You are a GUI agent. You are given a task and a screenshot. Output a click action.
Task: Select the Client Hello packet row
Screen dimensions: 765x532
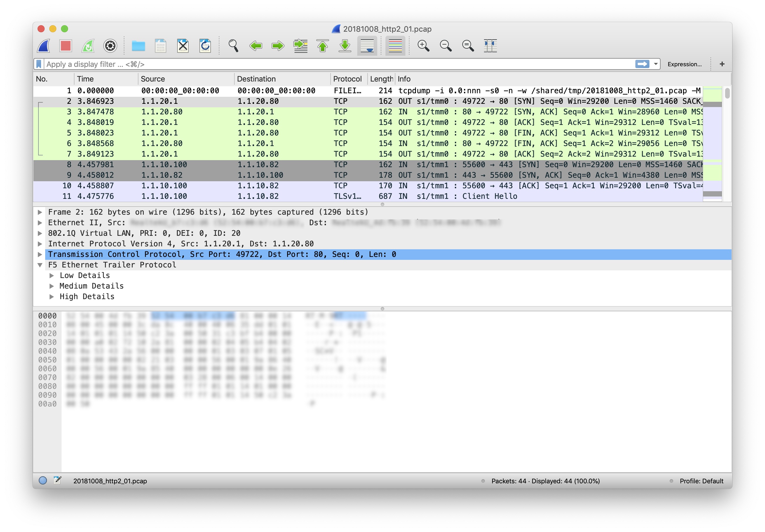pyautogui.click(x=233, y=196)
